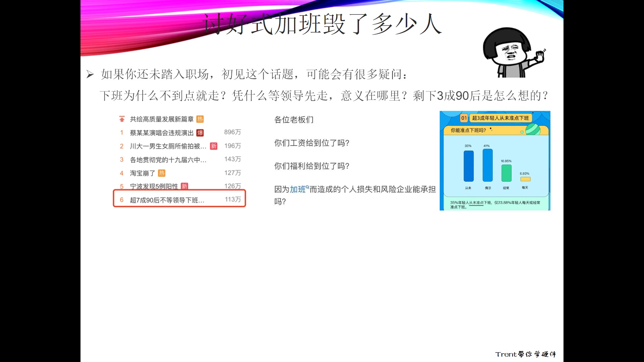Open hot topic 各地贯彻党的十九届六中…

tap(168, 160)
